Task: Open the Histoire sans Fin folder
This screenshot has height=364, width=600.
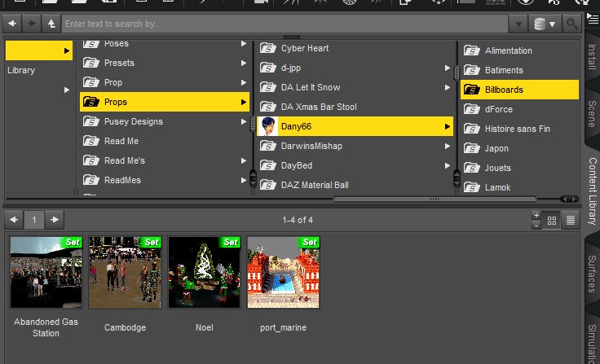Action: 519,129
